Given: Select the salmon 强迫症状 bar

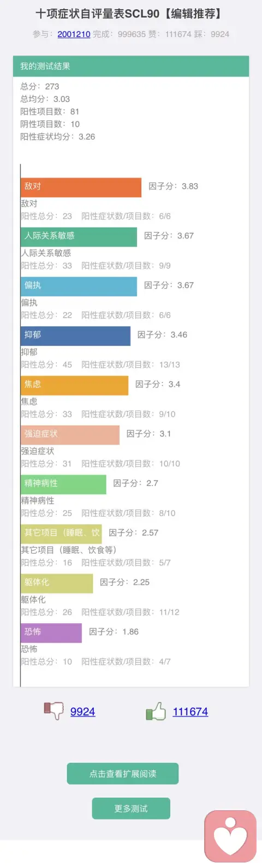Looking at the screenshot, I should coord(70,435).
